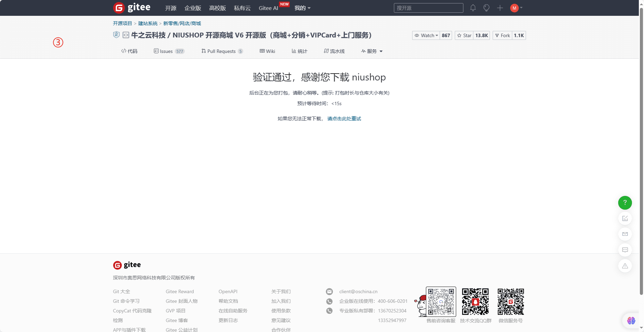644x332 pixels.
Task: Fork the repository with Fork button
Action: click(x=502, y=35)
